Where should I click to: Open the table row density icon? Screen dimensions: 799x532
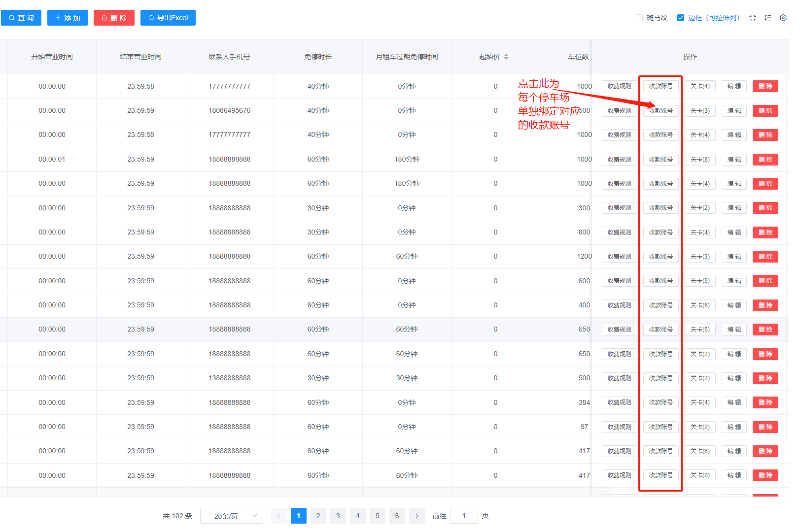point(767,18)
